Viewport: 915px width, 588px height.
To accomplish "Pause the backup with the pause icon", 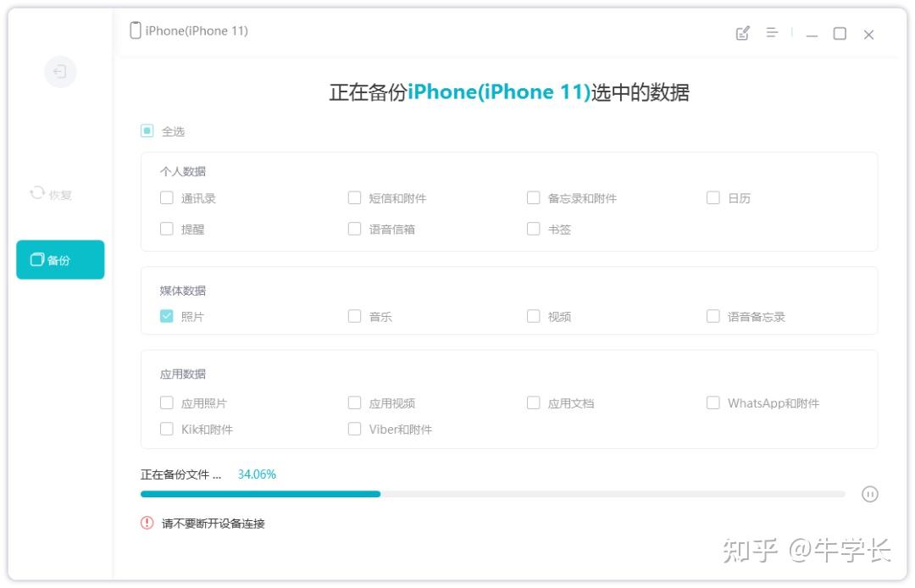I will tap(869, 494).
